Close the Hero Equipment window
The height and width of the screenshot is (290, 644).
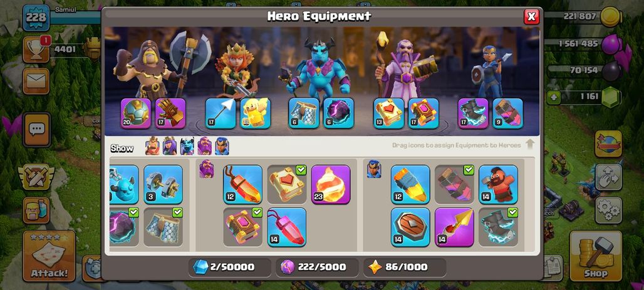pos(531,16)
